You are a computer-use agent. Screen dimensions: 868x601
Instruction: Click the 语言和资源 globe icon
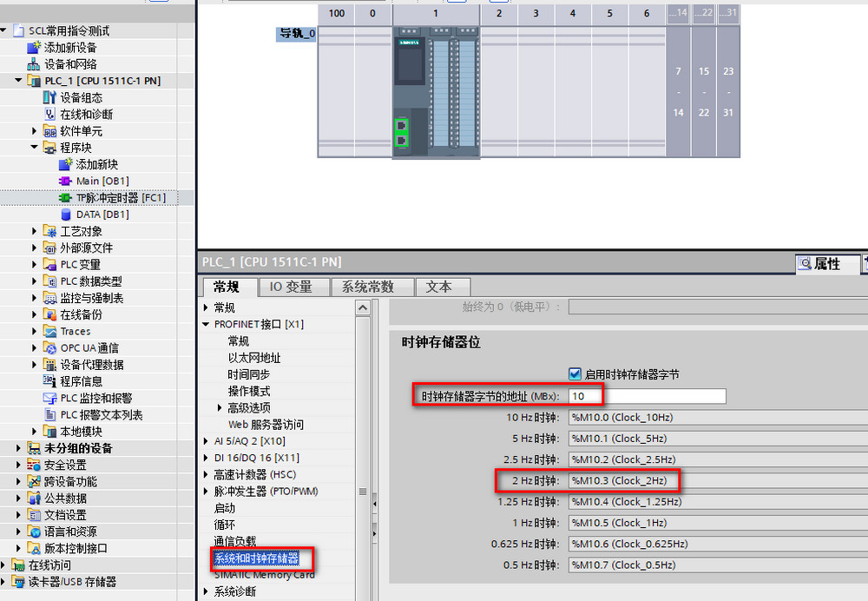pos(34,532)
